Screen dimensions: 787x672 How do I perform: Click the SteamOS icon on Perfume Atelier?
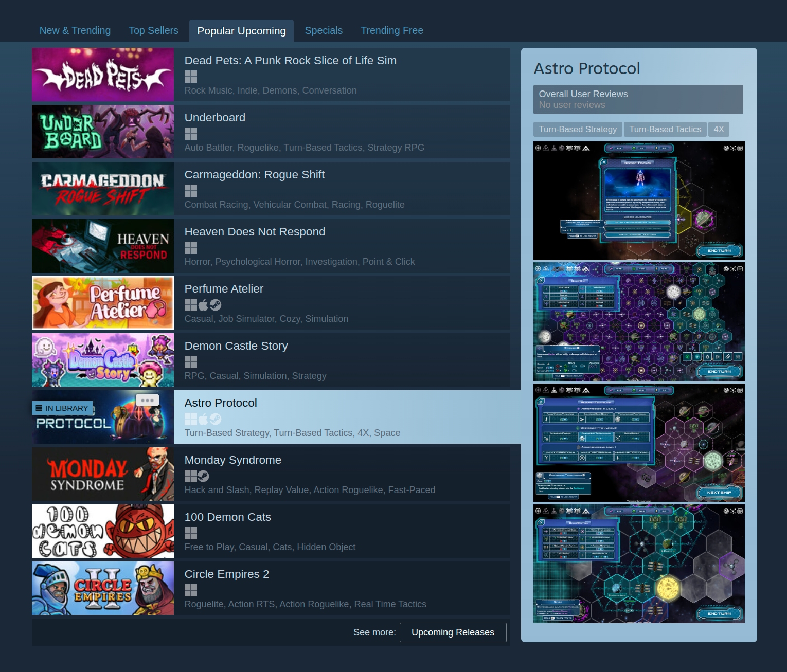216,305
